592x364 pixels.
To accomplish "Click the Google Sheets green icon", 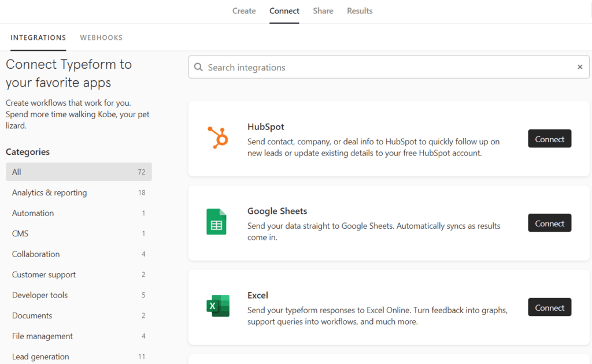I will [216, 222].
